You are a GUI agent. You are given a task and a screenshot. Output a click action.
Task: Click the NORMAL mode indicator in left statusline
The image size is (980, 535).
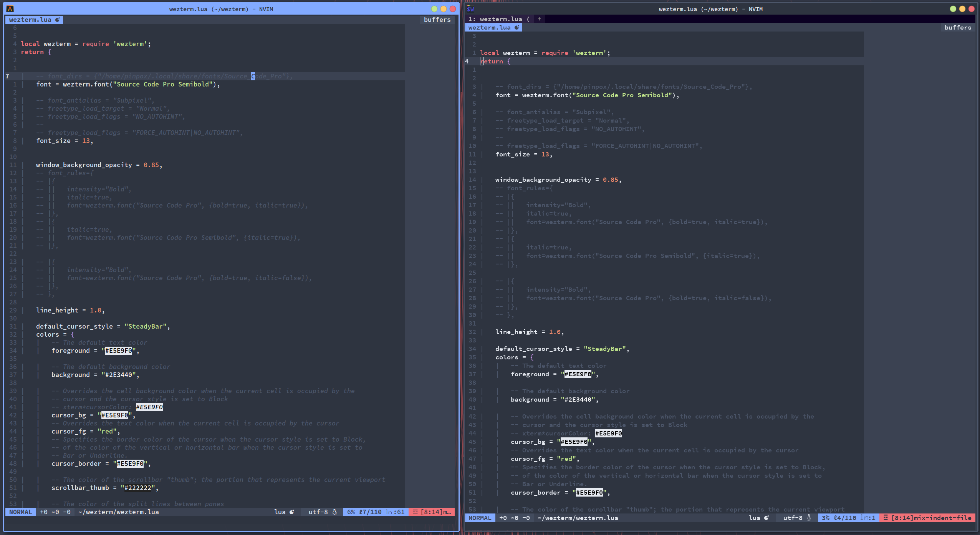pos(21,512)
